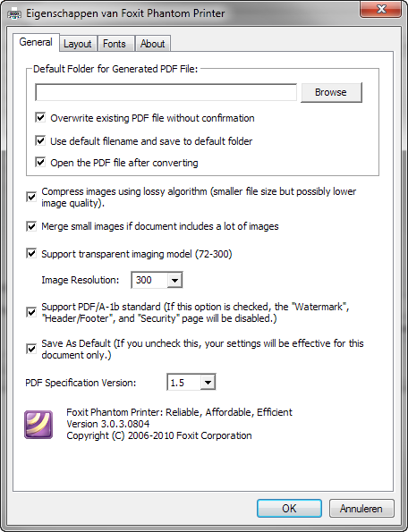
Task: Toggle Open the PDF file after converting
Action: coord(40,163)
